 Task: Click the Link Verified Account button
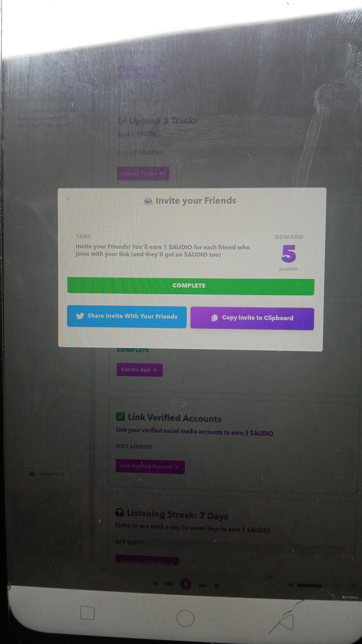coord(150,467)
